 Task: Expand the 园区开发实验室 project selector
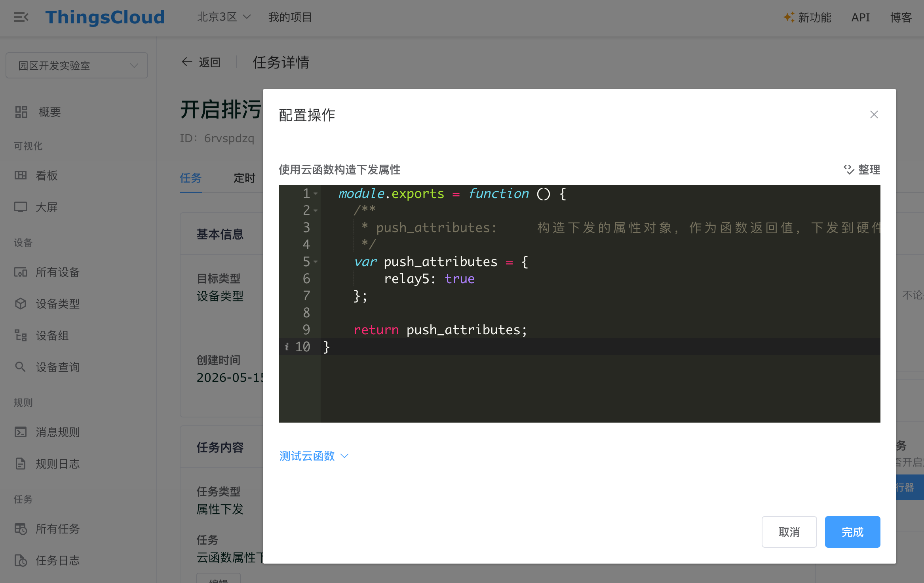coord(77,65)
